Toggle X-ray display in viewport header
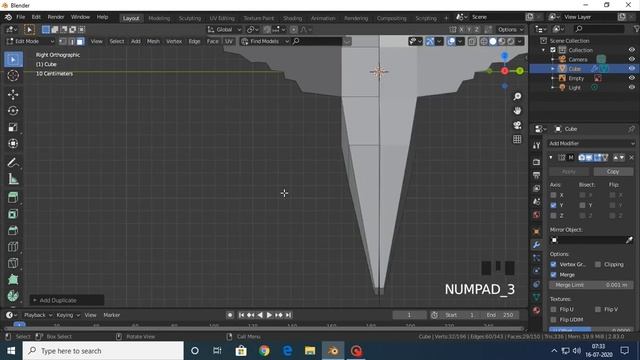This screenshot has height=360, width=640. (472, 41)
